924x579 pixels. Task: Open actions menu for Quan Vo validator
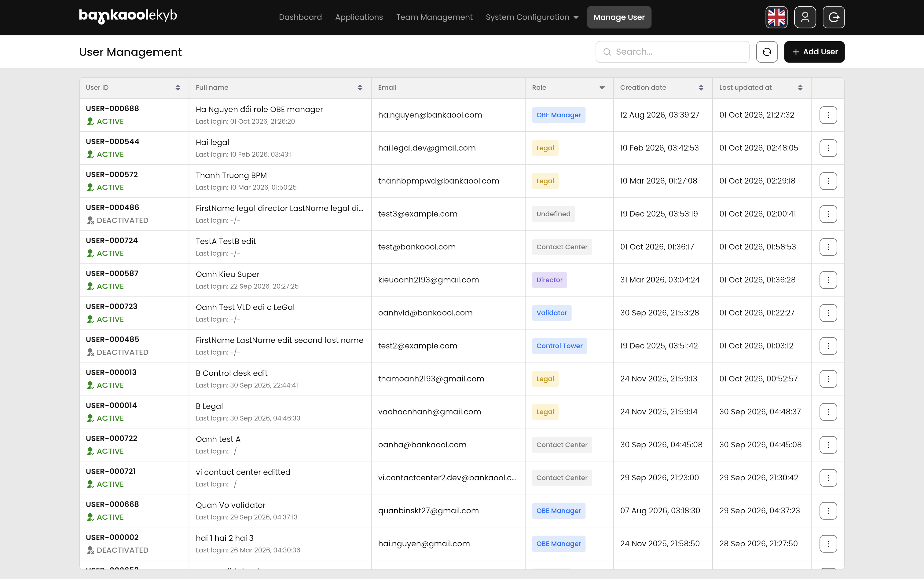coord(828,511)
